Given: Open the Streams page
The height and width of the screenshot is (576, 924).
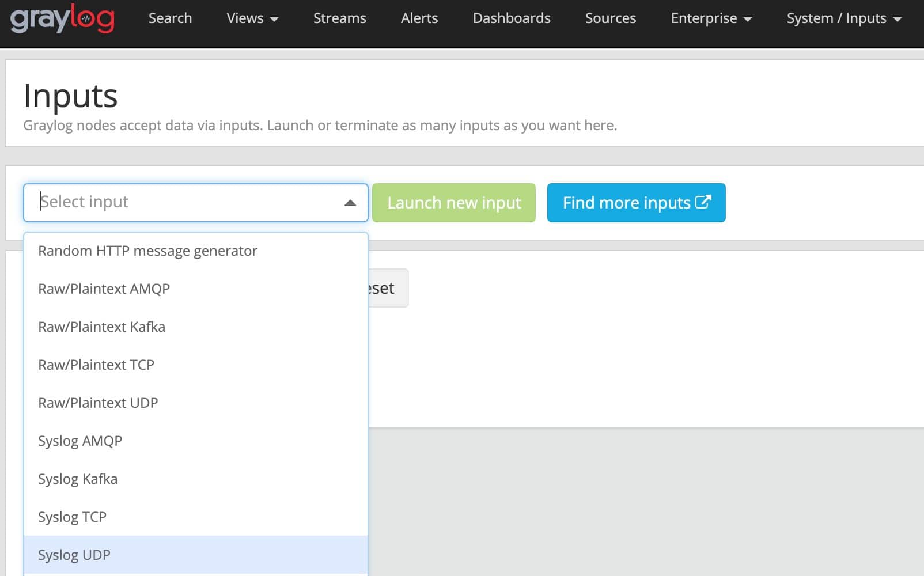Looking at the screenshot, I should click(339, 18).
